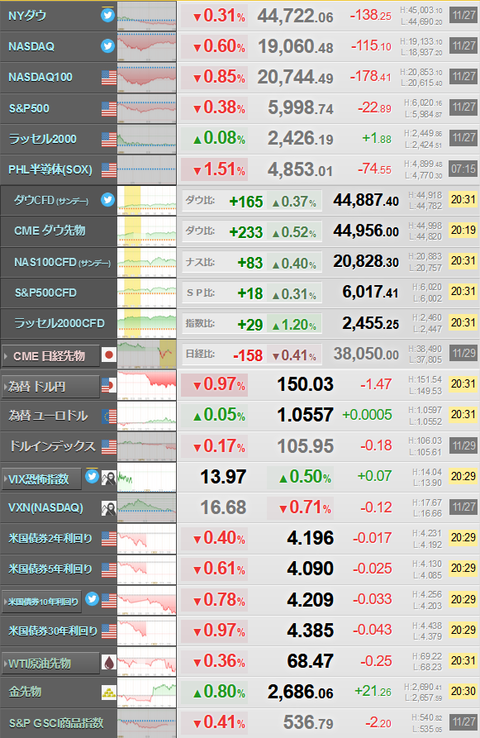Click the oil drop icon beside WTI原油先物
Viewport: 480px width, 738px height.
pyautogui.click(x=109, y=663)
